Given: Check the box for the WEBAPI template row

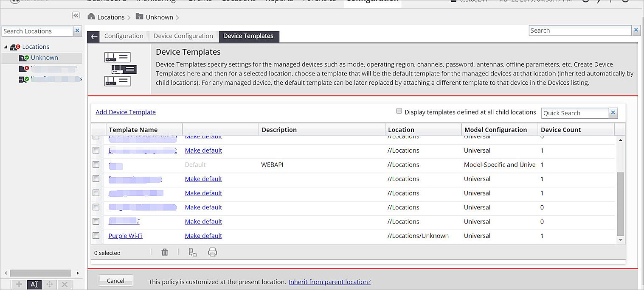Looking at the screenshot, I should (96, 164).
